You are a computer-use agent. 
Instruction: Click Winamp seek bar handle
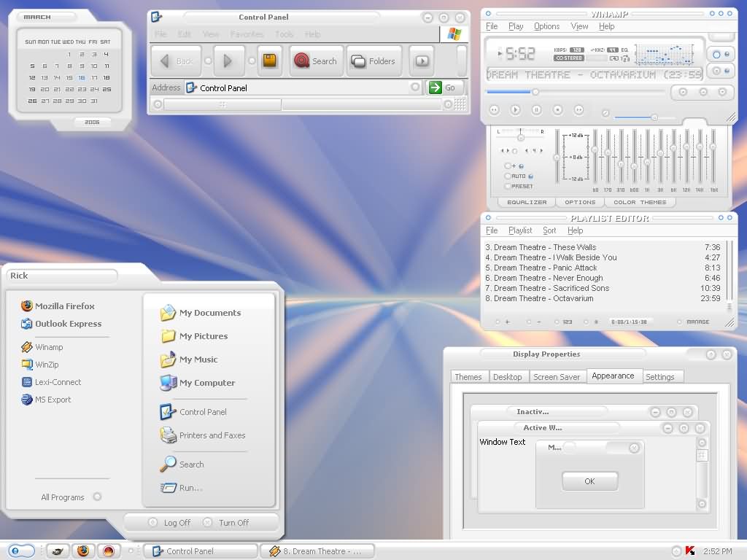[x=535, y=91]
